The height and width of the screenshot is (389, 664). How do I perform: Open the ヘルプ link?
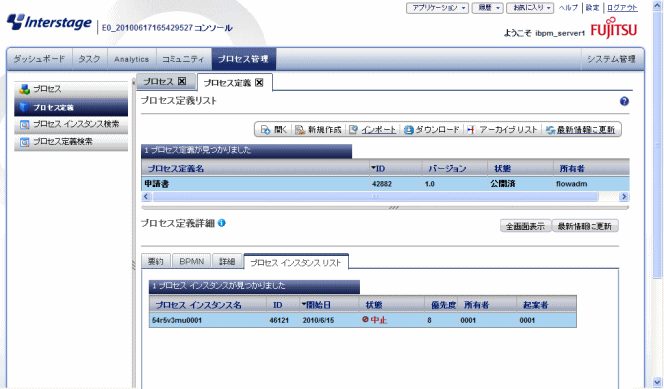tap(568, 8)
